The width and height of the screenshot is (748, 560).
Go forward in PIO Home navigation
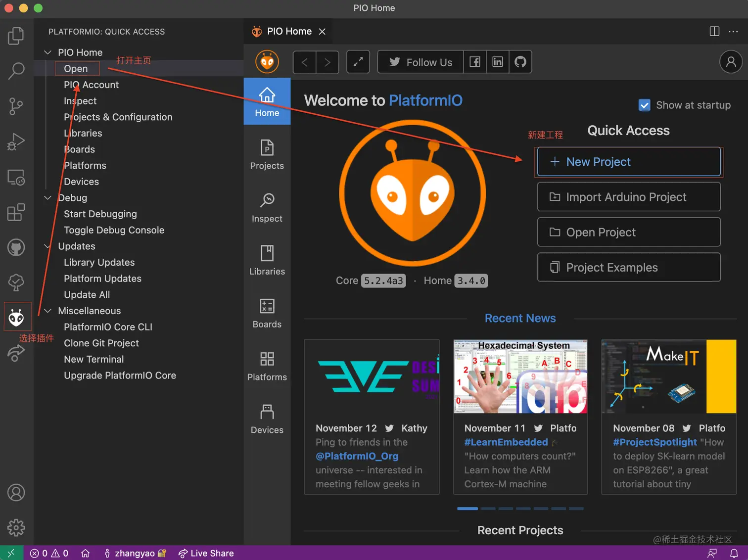click(327, 62)
